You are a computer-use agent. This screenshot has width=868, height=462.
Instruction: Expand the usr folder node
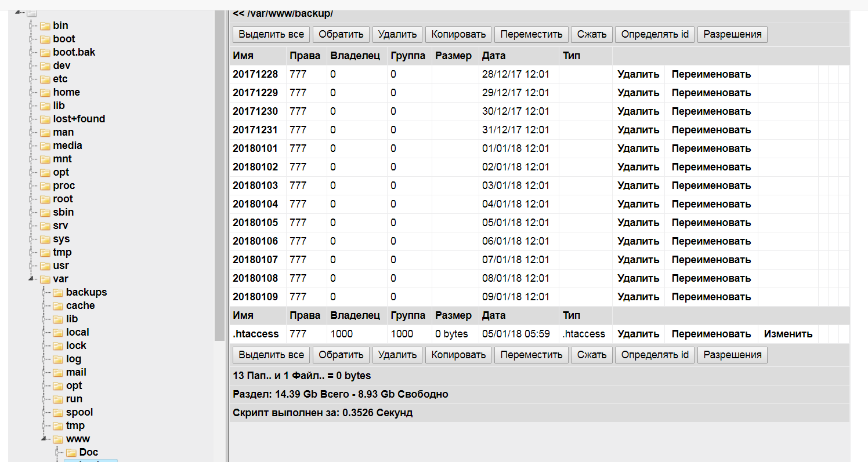click(x=31, y=265)
